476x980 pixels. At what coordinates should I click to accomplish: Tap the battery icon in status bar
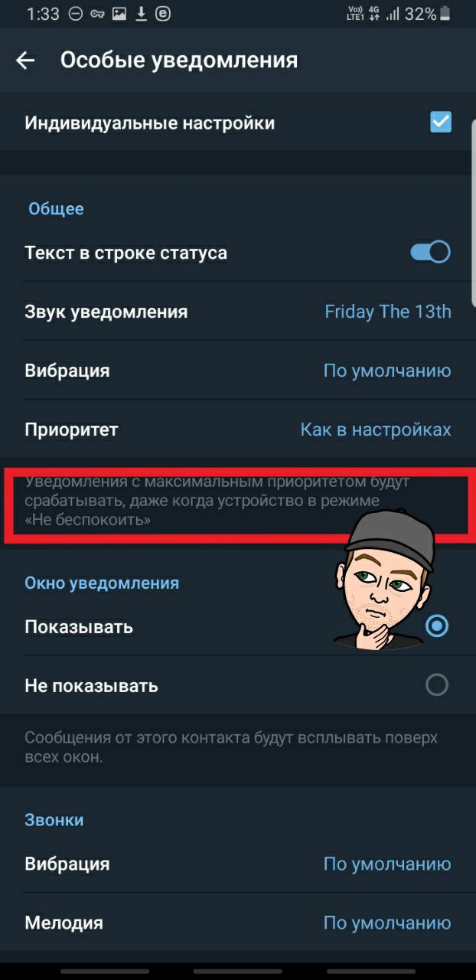click(x=446, y=14)
